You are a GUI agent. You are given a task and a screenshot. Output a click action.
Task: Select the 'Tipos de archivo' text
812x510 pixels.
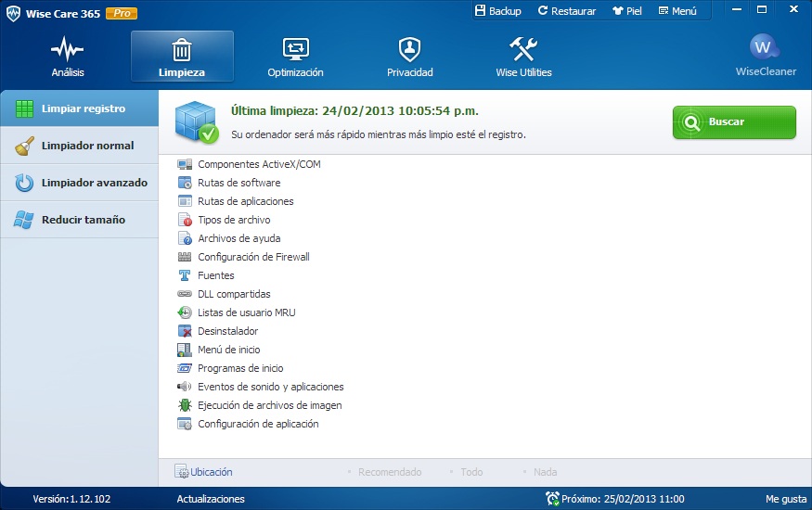(x=234, y=220)
